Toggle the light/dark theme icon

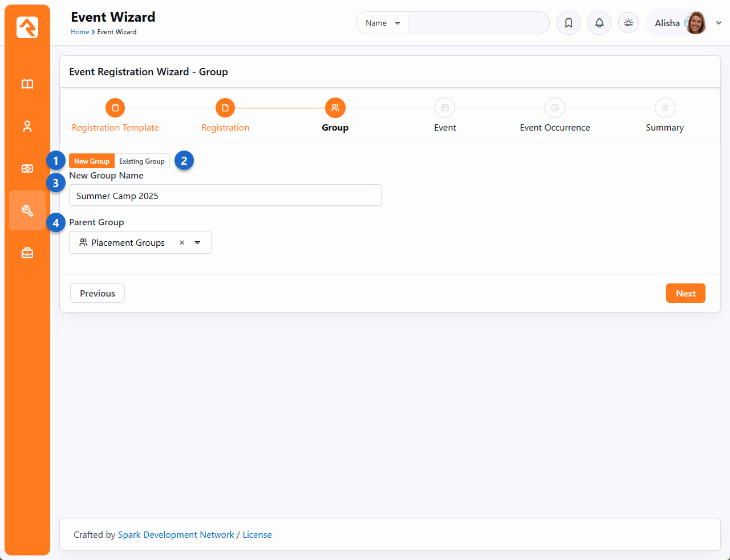tap(628, 23)
